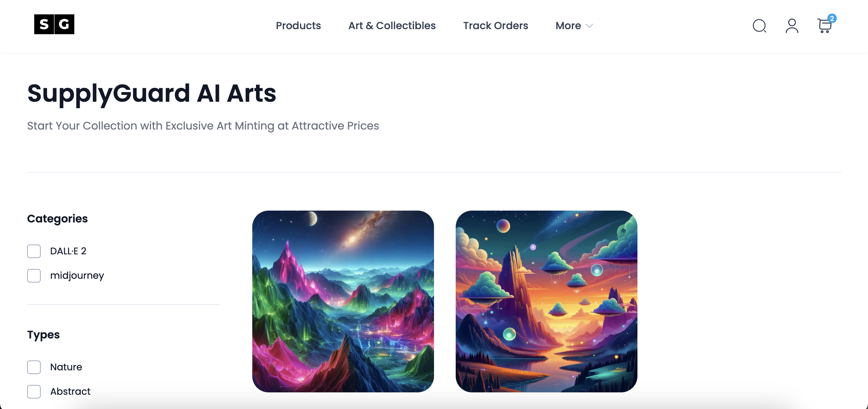Open the Track Orders link

[x=496, y=26]
